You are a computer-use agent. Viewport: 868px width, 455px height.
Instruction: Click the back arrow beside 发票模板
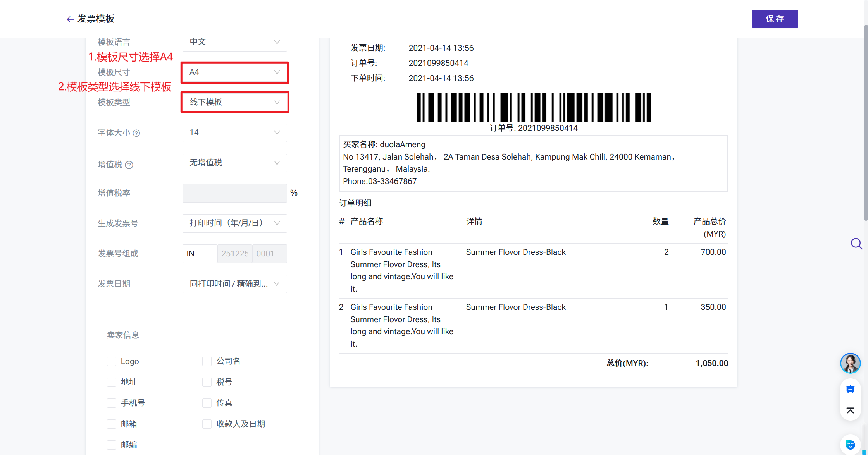(x=70, y=19)
